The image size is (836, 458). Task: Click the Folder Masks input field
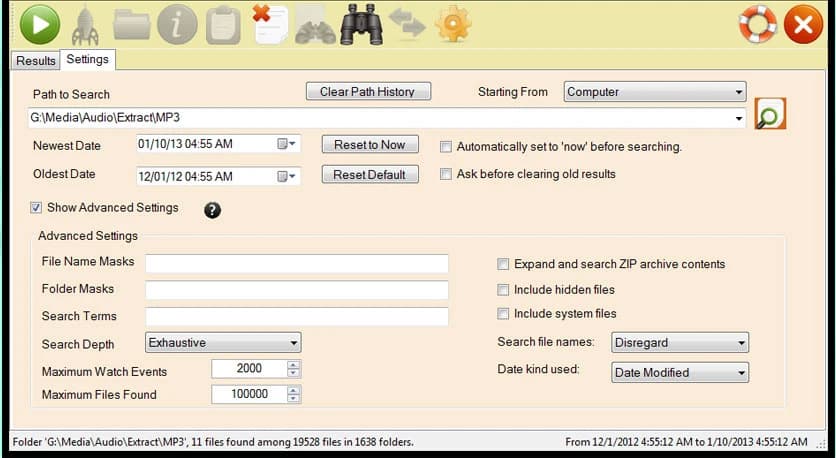coord(297,290)
